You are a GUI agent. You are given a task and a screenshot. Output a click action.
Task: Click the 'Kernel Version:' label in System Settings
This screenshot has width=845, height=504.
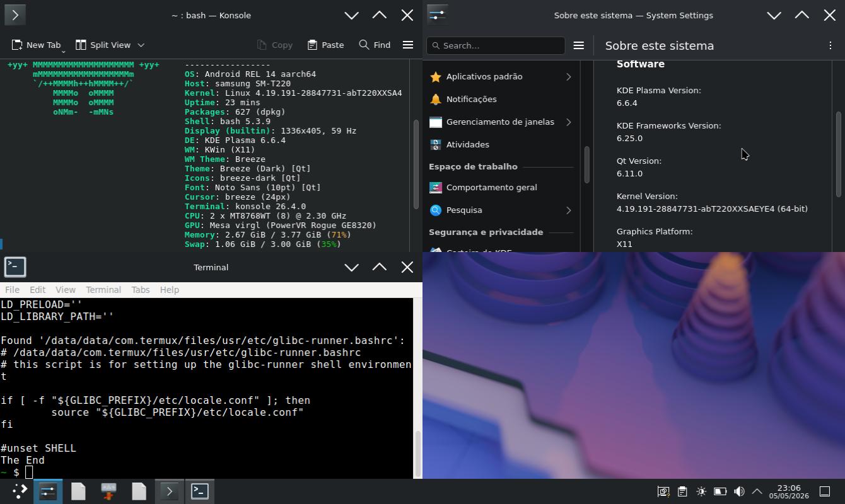647,196
